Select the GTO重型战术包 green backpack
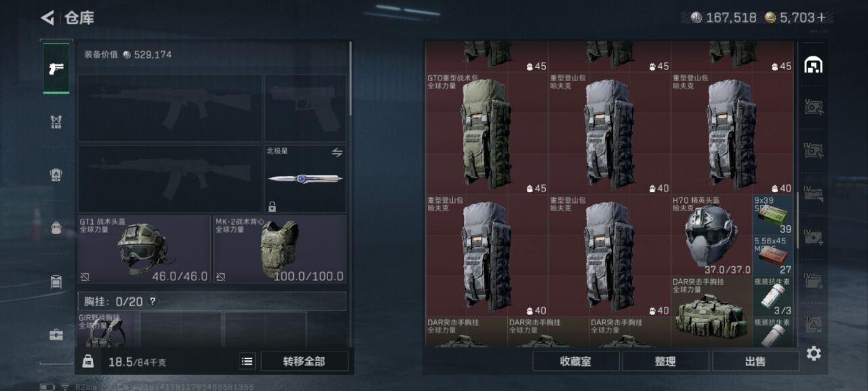 coord(487,134)
